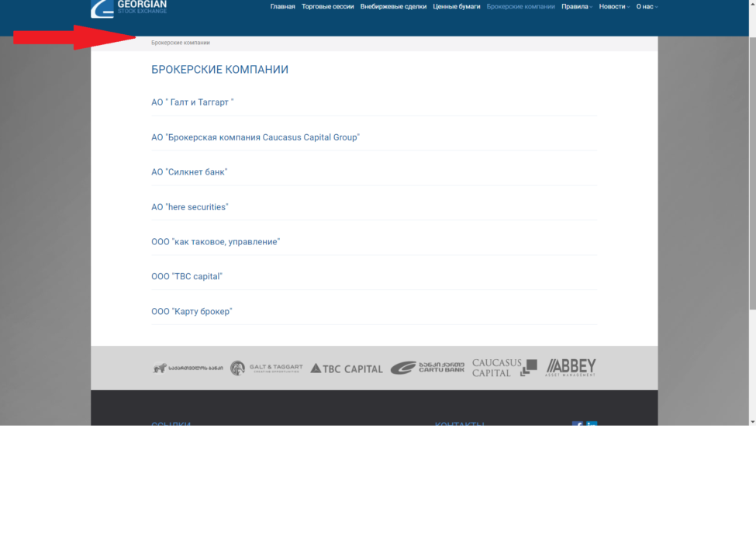This screenshot has width=756, height=543.
Task: Go to Главная in the navigation
Action: (x=282, y=6)
